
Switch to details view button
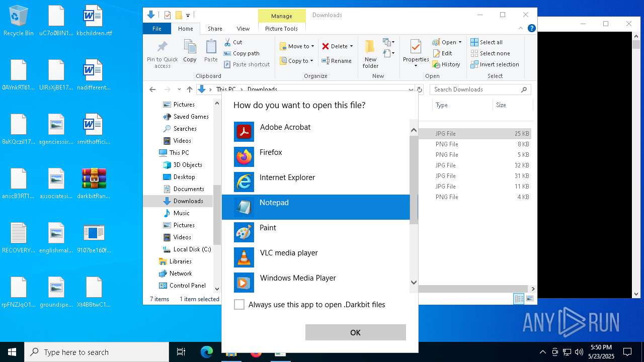tap(519, 299)
